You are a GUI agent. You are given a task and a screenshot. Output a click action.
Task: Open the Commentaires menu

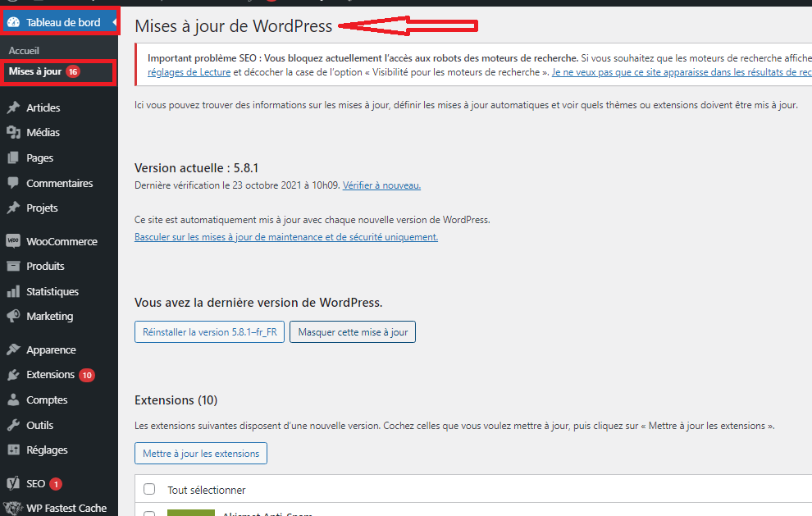(x=59, y=183)
